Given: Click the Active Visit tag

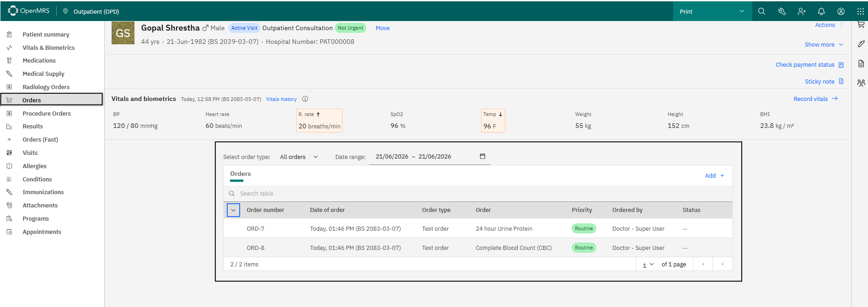Looking at the screenshot, I should [x=244, y=28].
